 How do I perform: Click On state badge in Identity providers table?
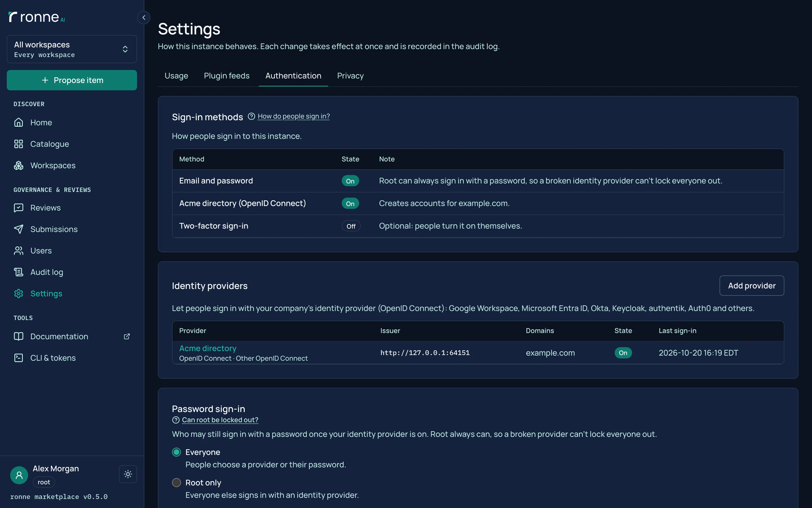point(623,353)
